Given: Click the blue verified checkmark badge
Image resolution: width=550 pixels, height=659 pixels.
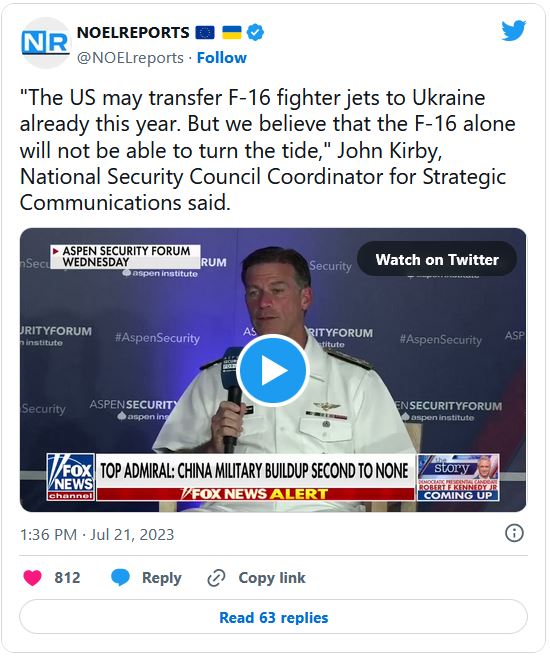Looking at the screenshot, I should coord(255,32).
